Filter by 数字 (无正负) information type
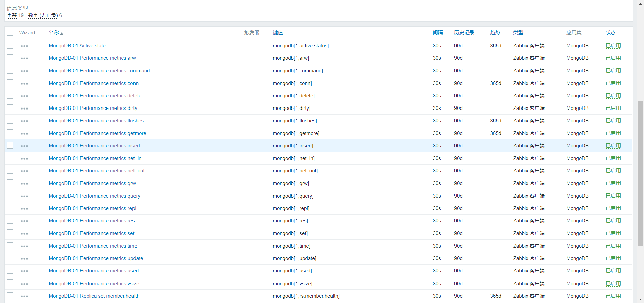The image size is (644, 303). click(x=43, y=15)
